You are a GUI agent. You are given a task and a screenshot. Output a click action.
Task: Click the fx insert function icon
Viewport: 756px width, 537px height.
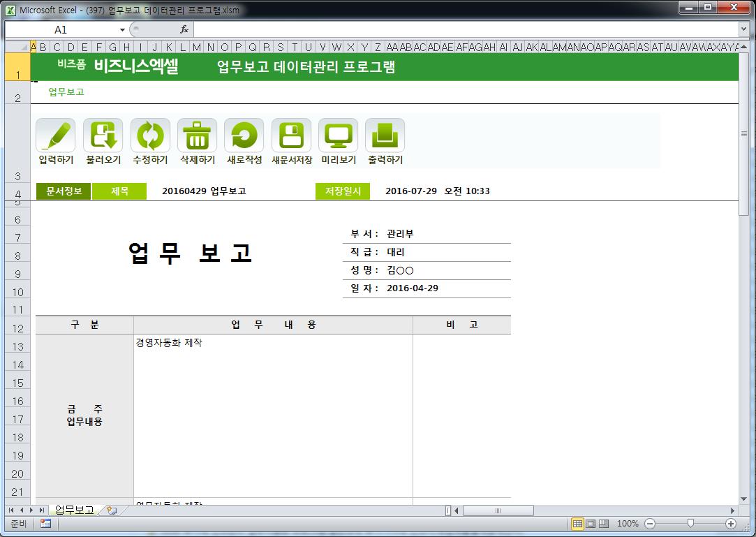(x=184, y=29)
